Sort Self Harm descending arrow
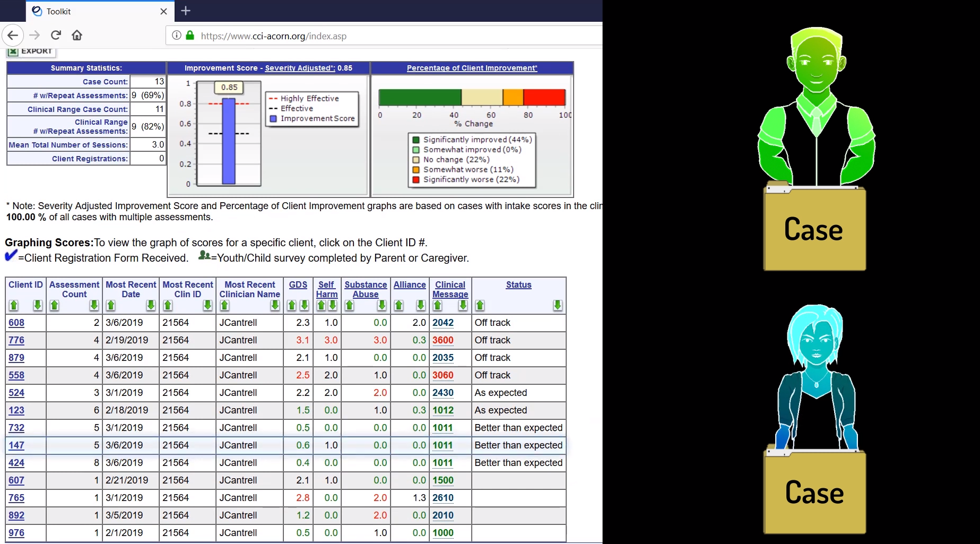 (x=333, y=305)
